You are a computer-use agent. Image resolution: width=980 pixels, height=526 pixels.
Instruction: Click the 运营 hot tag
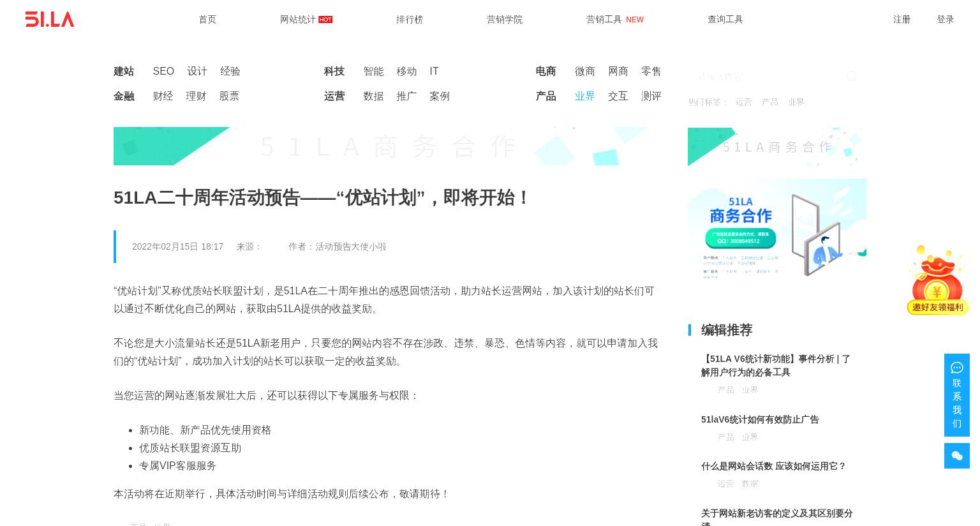(x=743, y=101)
